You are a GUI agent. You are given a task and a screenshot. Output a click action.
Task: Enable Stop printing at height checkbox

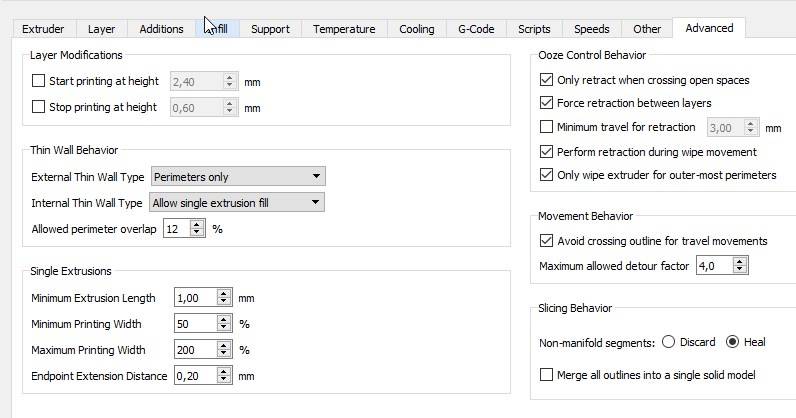pyautogui.click(x=39, y=107)
